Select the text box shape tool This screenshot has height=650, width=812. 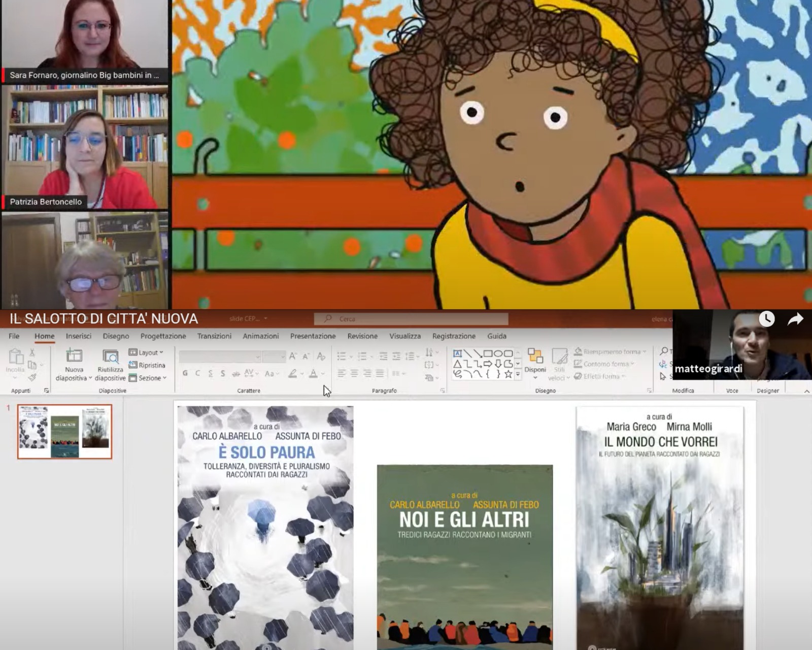click(457, 353)
